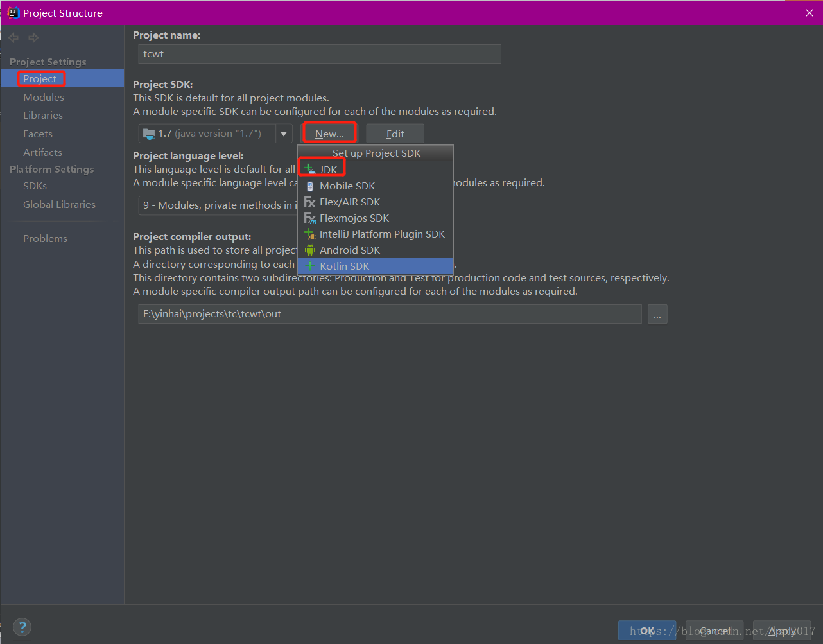This screenshot has height=644, width=823.
Task: Open the help question mark icon
Action: (22, 627)
